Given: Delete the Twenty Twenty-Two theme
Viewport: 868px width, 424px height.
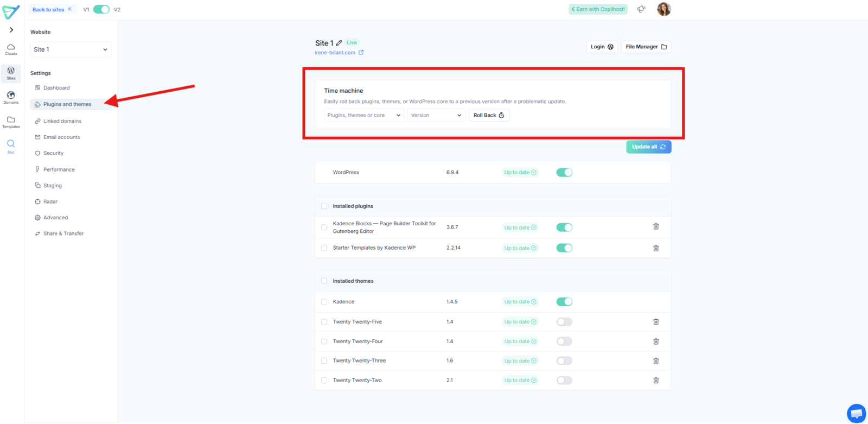Looking at the screenshot, I should (656, 380).
